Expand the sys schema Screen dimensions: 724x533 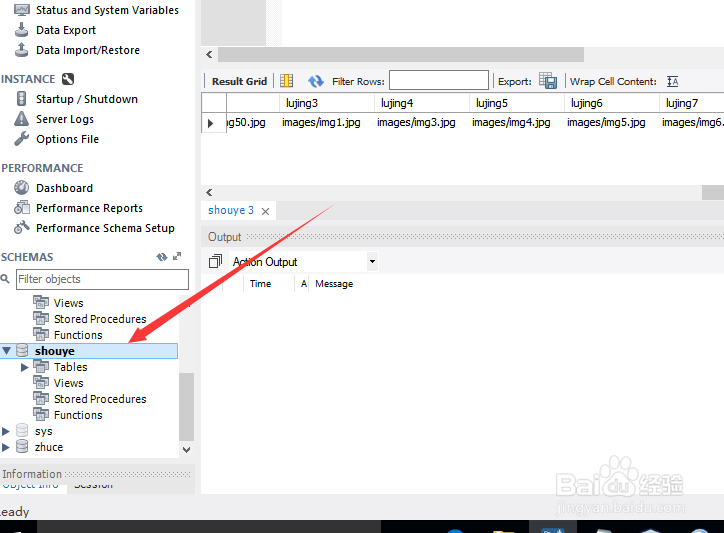pyautogui.click(x=6, y=431)
